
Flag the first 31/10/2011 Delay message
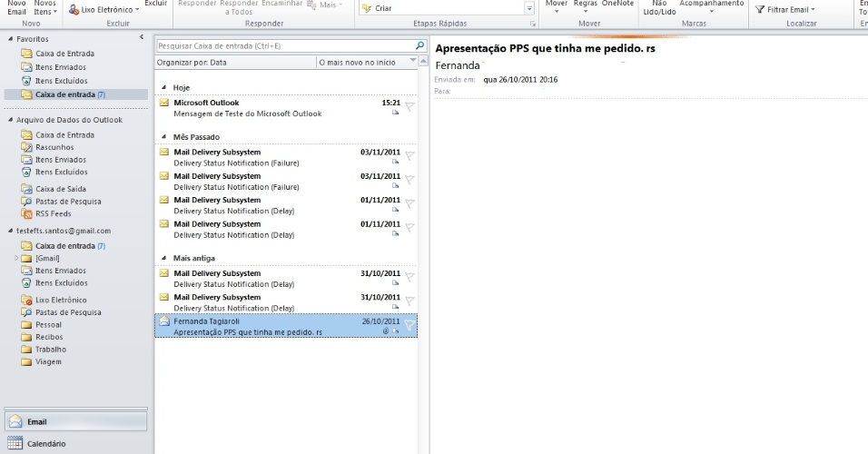409,277
